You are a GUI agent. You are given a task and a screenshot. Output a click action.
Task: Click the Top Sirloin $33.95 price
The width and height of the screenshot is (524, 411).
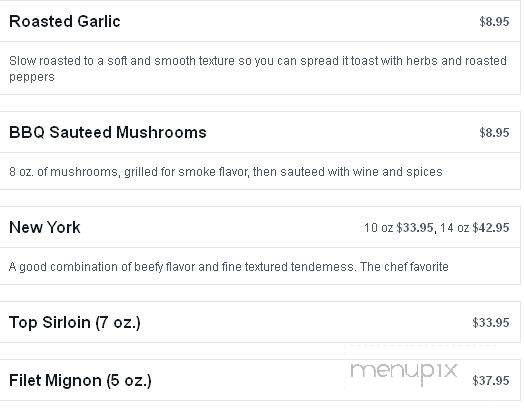(x=491, y=323)
